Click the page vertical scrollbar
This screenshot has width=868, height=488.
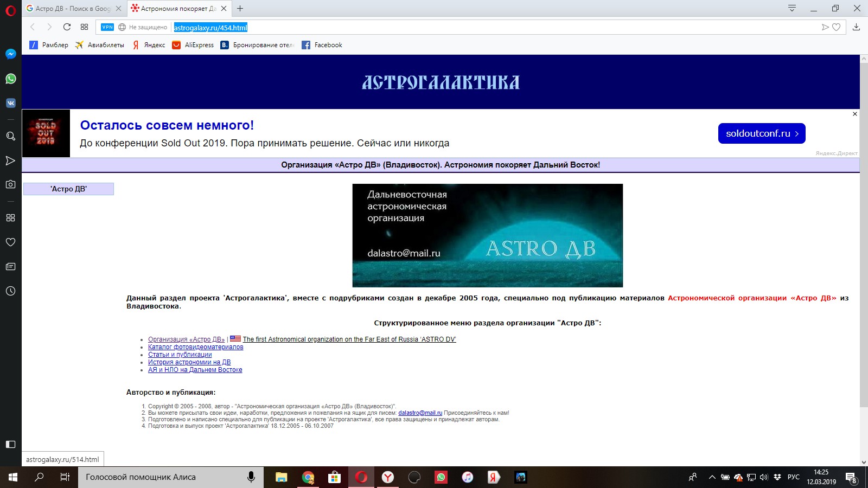[864, 235]
